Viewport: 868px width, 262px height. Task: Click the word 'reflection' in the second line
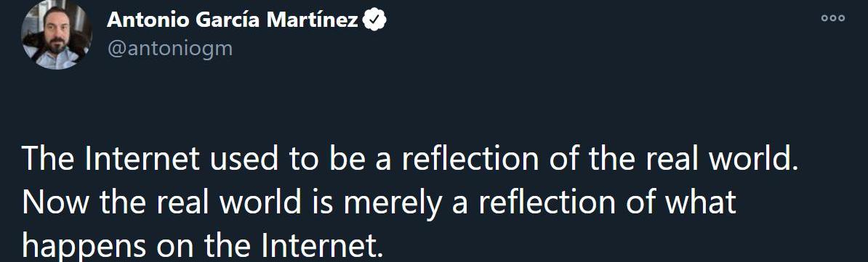(547, 202)
